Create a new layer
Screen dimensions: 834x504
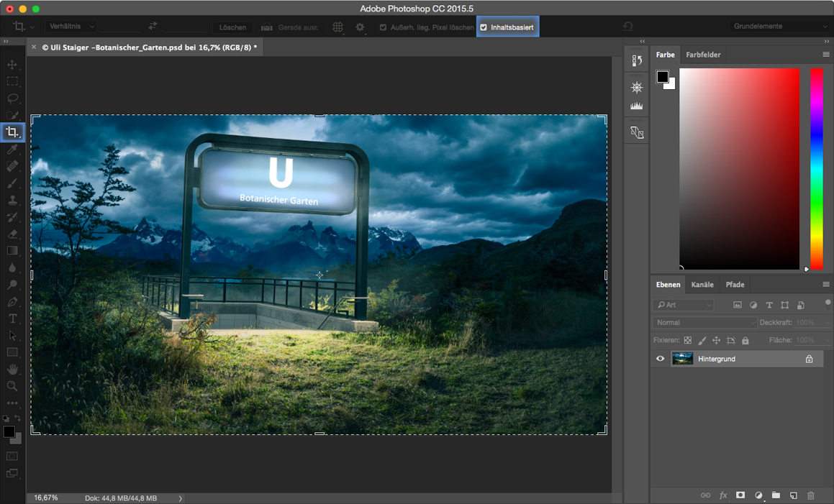(793, 495)
